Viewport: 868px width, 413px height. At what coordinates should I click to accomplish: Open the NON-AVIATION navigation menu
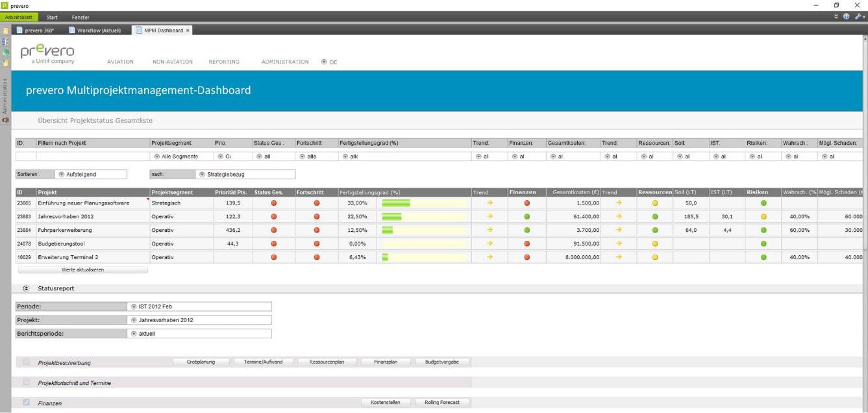[x=173, y=62]
